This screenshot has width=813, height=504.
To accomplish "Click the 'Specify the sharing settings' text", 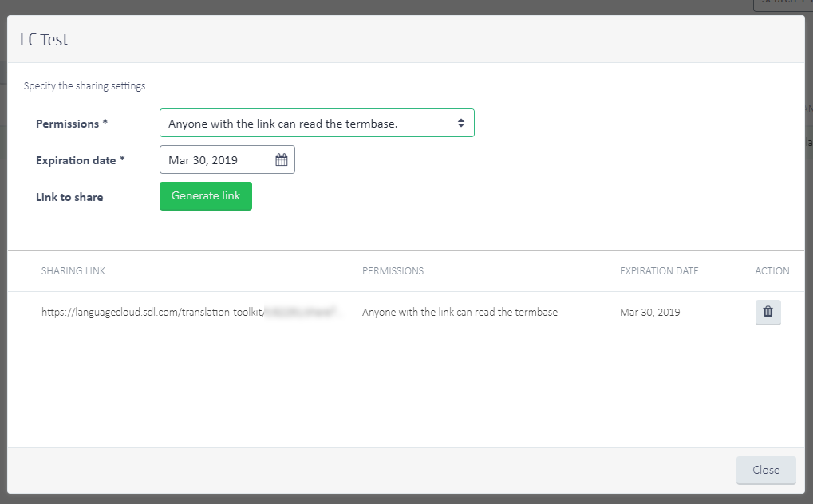I will pyautogui.click(x=85, y=86).
